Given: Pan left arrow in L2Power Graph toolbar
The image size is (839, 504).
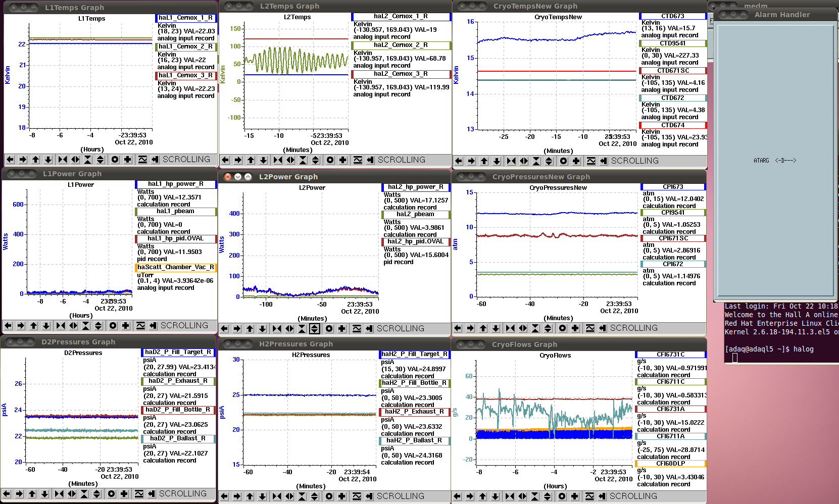Looking at the screenshot, I should point(224,329).
